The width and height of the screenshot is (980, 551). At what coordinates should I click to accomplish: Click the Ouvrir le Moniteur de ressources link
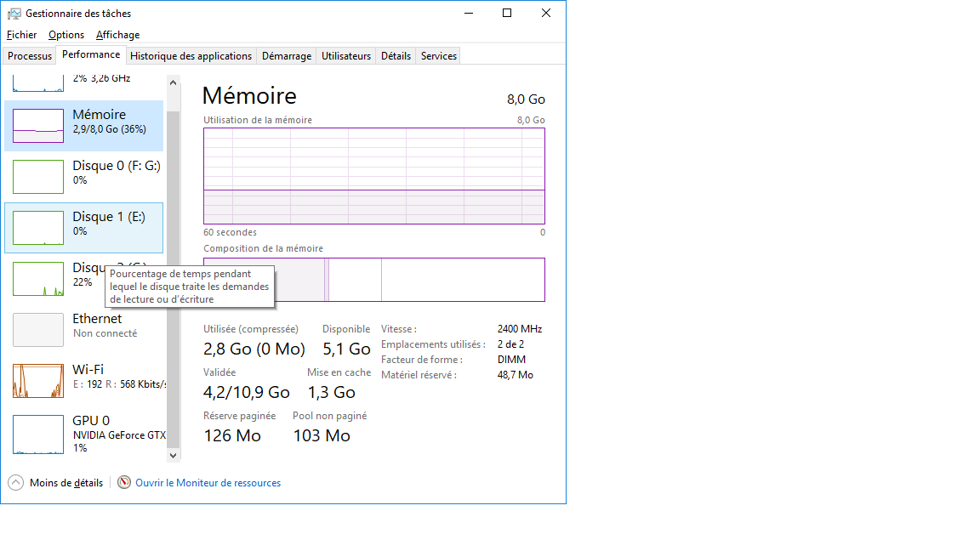click(x=208, y=483)
